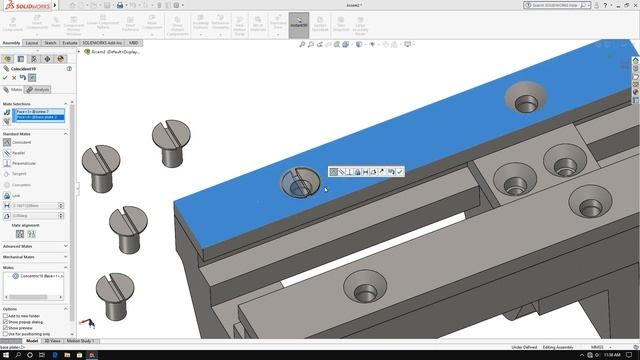This screenshot has width=640, height=360.
Task: Click Perpendicular in the mate popup toolbar
Action: (349, 172)
